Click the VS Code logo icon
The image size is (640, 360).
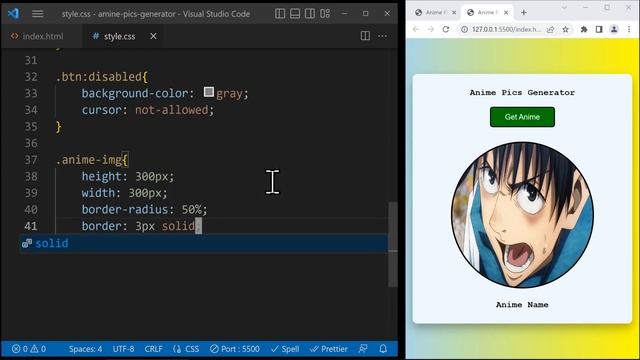(x=13, y=13)
